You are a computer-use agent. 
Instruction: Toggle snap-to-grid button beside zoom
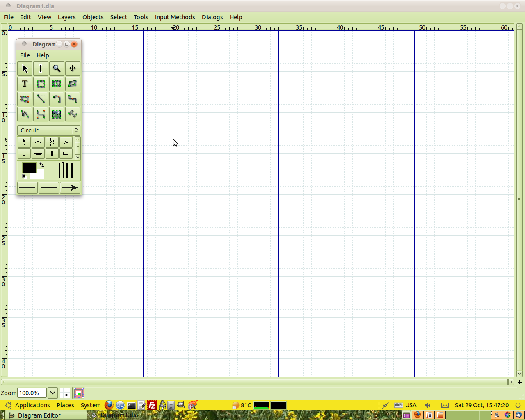(x=65, y=393)
